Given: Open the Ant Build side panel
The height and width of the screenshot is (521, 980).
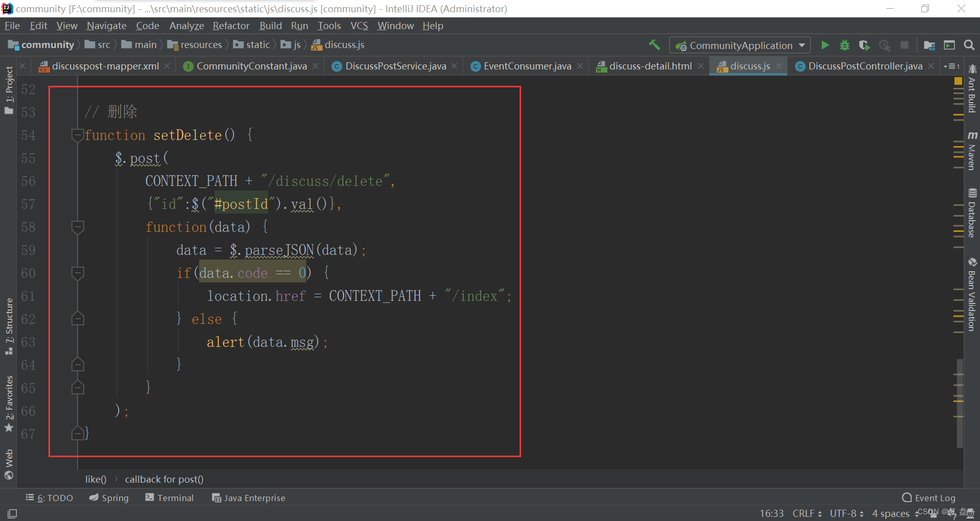Looking at the screenshot, I should point(972,88).
